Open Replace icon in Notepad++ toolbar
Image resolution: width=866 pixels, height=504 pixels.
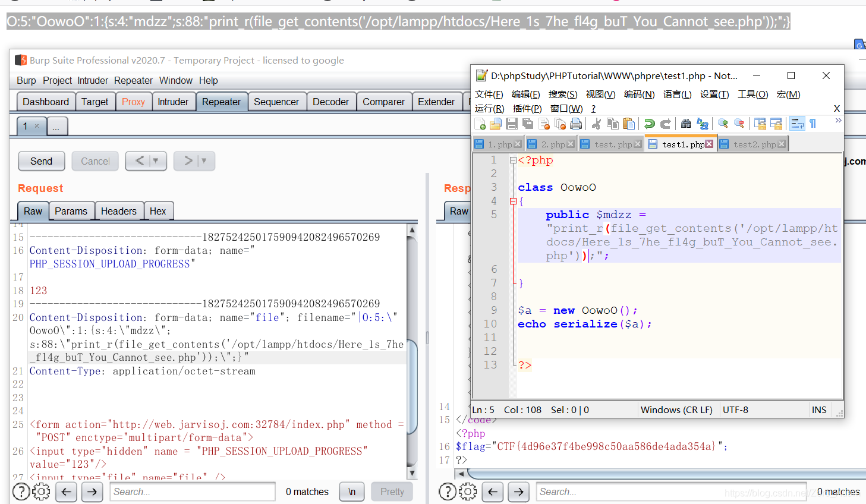703,124
